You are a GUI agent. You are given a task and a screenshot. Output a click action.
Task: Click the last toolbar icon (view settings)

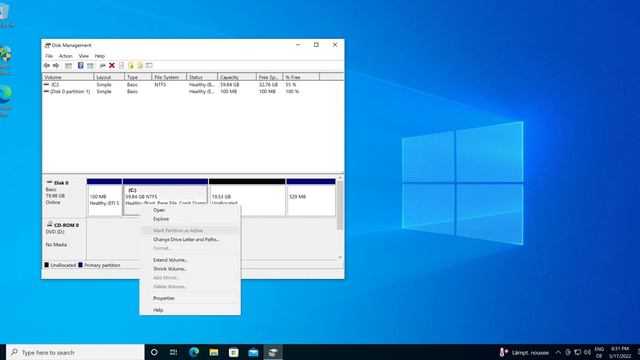coord(149,66)
